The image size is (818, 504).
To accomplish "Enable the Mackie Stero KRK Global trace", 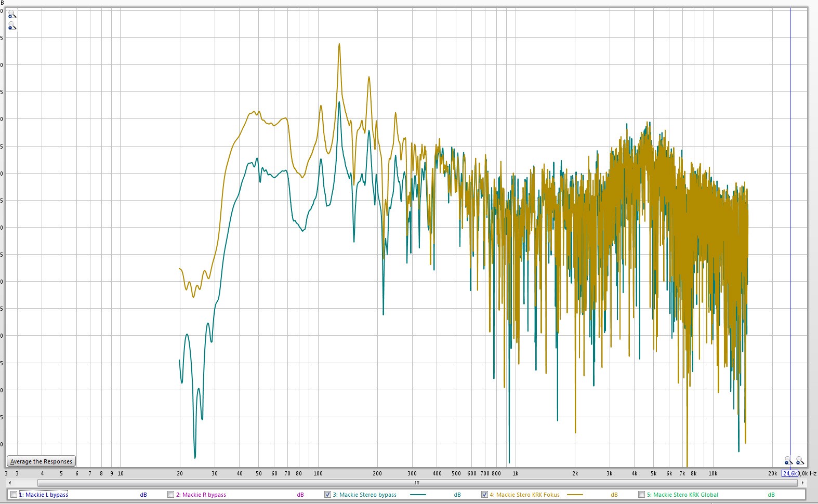I will (641, 495).
